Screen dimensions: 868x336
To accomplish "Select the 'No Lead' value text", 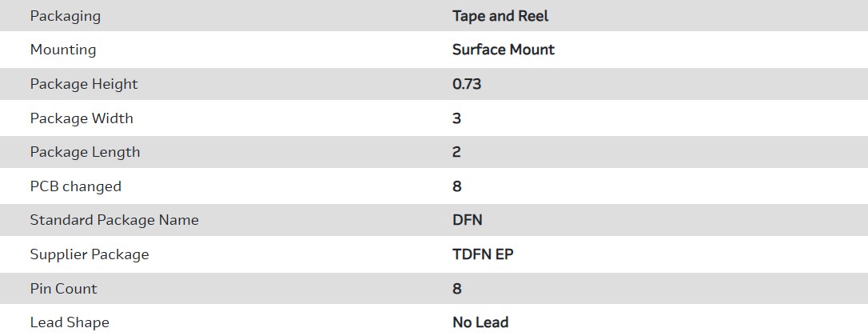I will coord(480,322).
